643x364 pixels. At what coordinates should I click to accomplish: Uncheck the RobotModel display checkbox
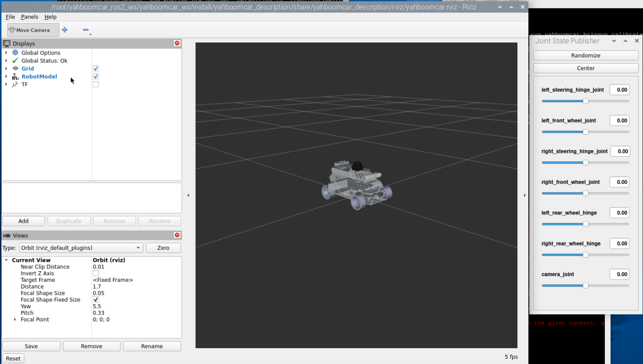coord(96,76)
